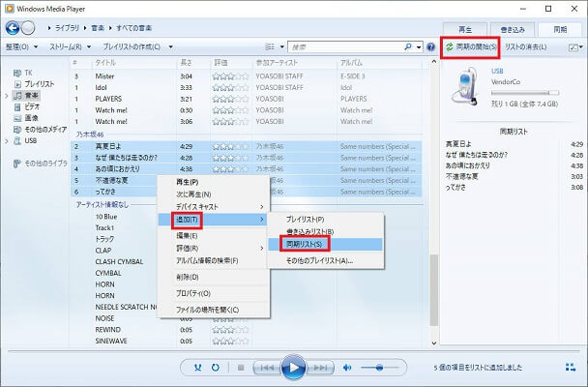The image size is (588, 387).
Task: Open the 整理(O) dropdown menu
Action: click(x=21, y=46)
